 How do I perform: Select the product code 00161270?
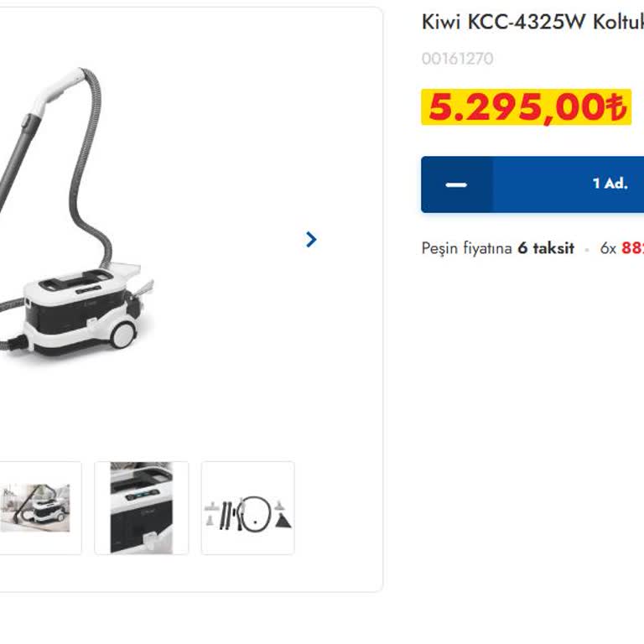point(458,59)
